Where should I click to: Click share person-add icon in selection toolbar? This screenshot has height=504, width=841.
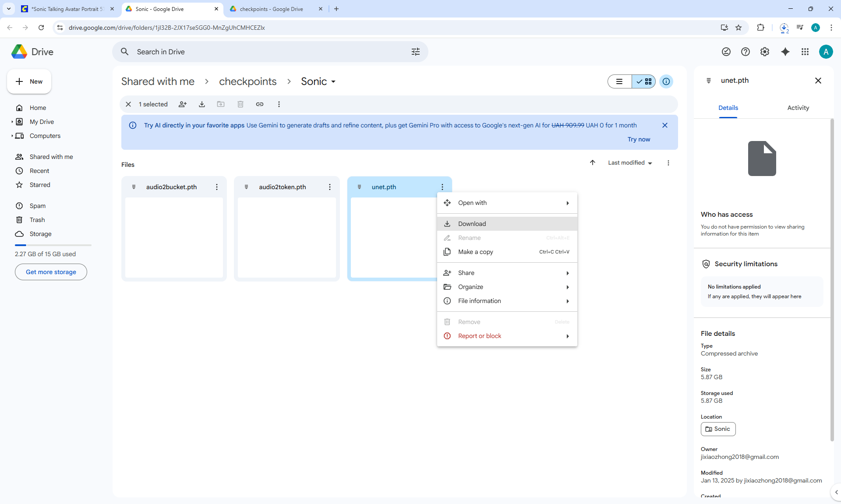(x=183, y=104)
